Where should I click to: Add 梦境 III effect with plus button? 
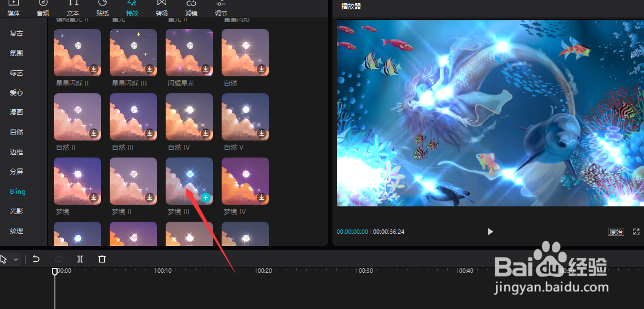pos(206,197)
